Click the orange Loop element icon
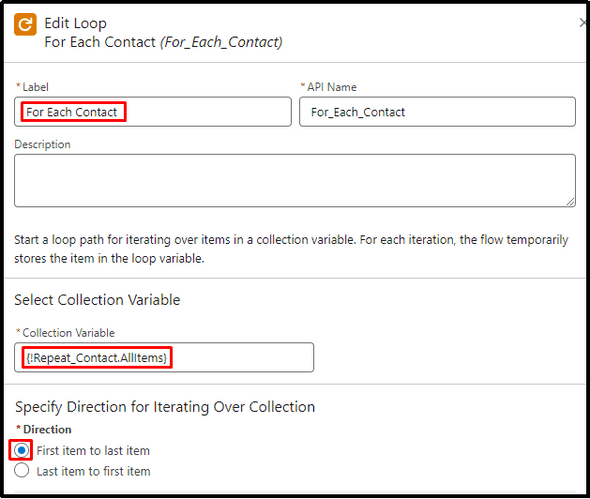The width and height of the screenshot is (590, 499). pyautogui.click(x=25, y=24)
